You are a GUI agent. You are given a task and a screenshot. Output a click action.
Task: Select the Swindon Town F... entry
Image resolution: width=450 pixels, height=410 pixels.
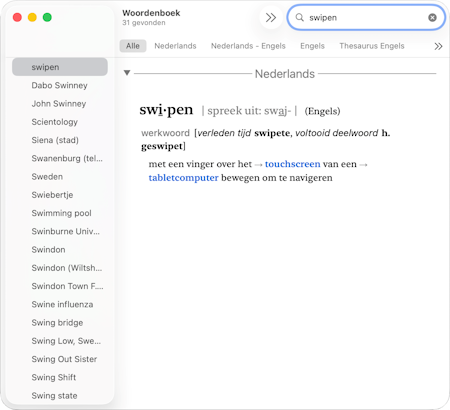pyautogui.click(x=60, y=286)
